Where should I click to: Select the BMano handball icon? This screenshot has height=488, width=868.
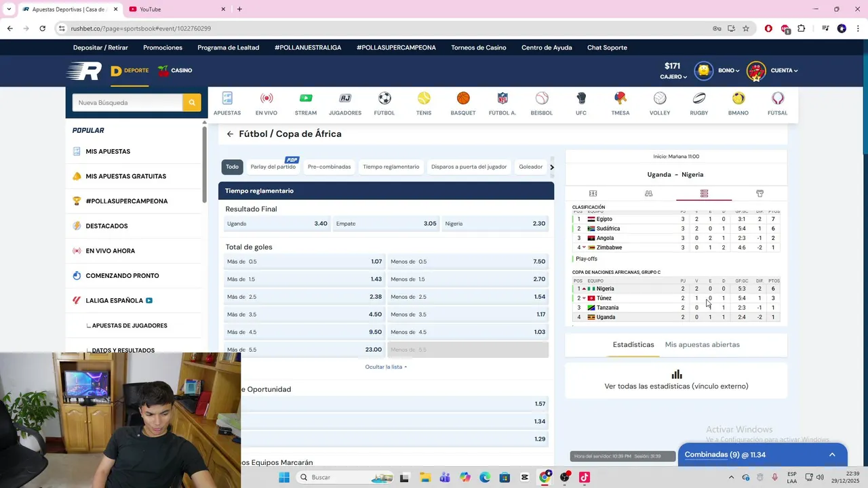pyautogui.click(x=738, y=98)
